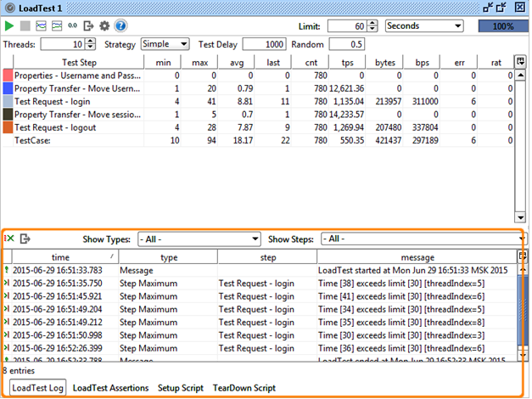The image size is (532, 399).
Task: Select the Property Transfer - Move session row
Action: coord(258,115)
